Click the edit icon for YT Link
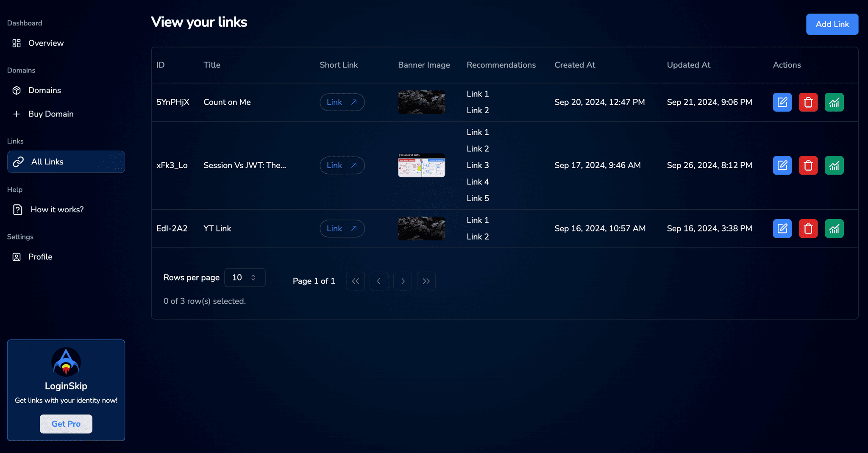868x453 pixels. 782,228
